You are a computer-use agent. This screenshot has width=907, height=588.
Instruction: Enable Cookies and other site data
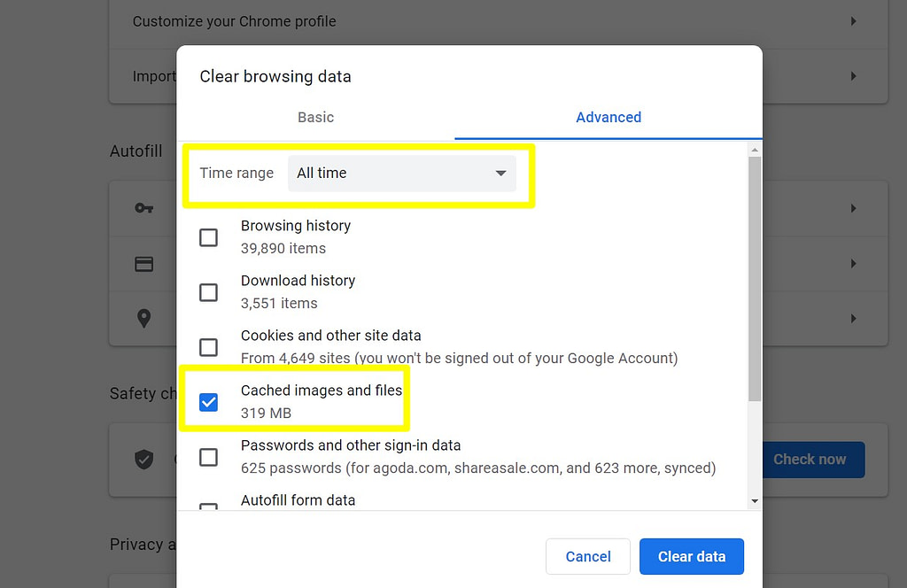[208, 347]
